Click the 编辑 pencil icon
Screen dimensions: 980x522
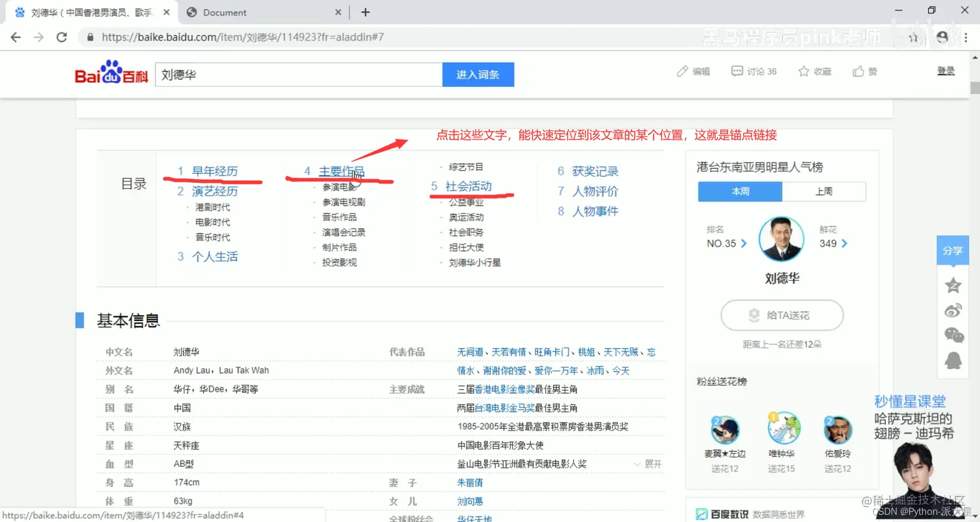pyautogui.click(x=682, y=71)
